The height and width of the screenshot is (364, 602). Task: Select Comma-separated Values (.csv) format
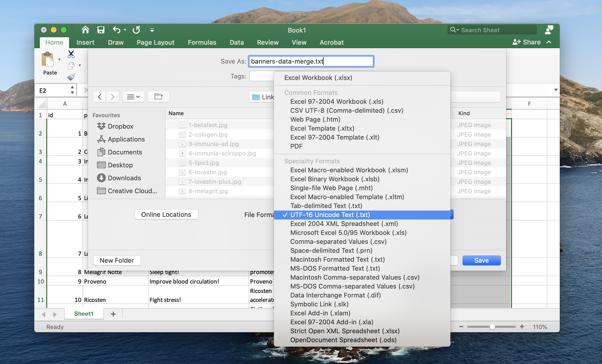coord(362,242)
